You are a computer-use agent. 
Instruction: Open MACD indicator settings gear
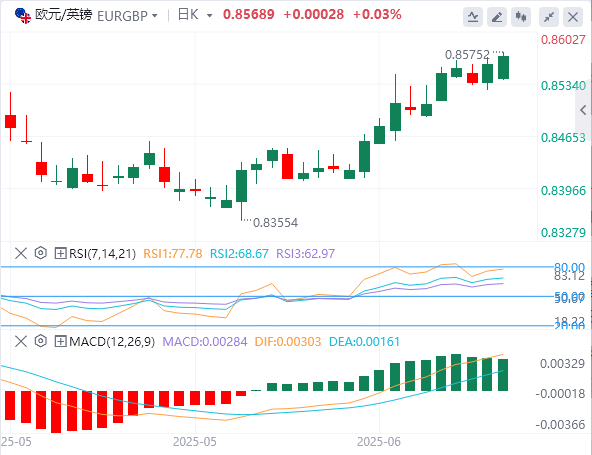click(x=40, y=341)
